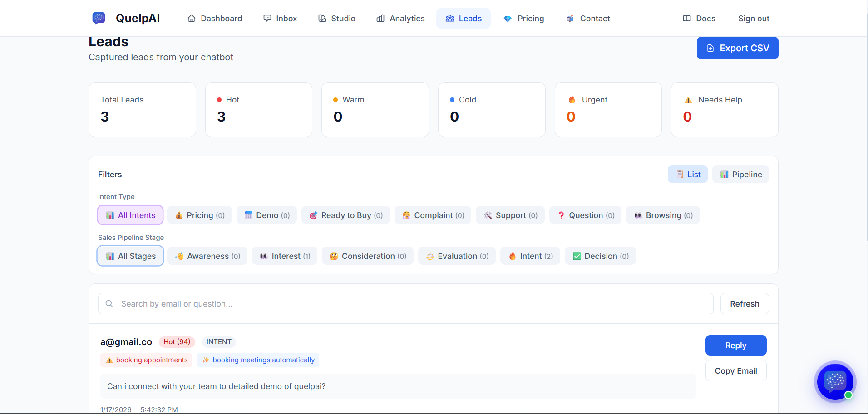
Task: Filter leads by Intent stage
Action: pos(530,256)
